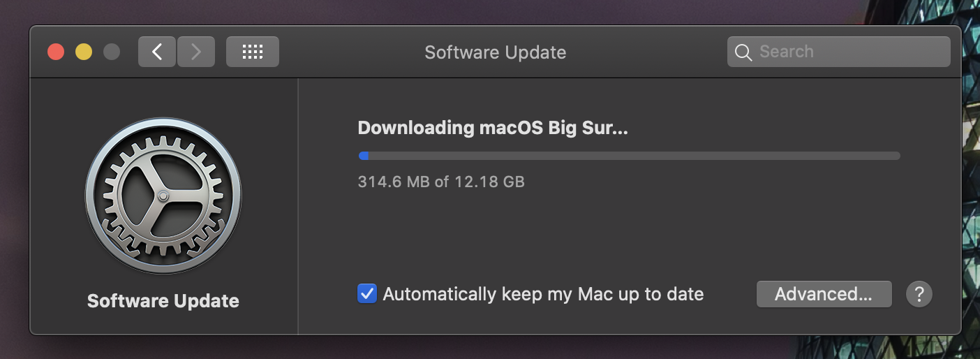The image size is (980, 359).
Task: Click the gray zoom window button
Action: point(112,52)
